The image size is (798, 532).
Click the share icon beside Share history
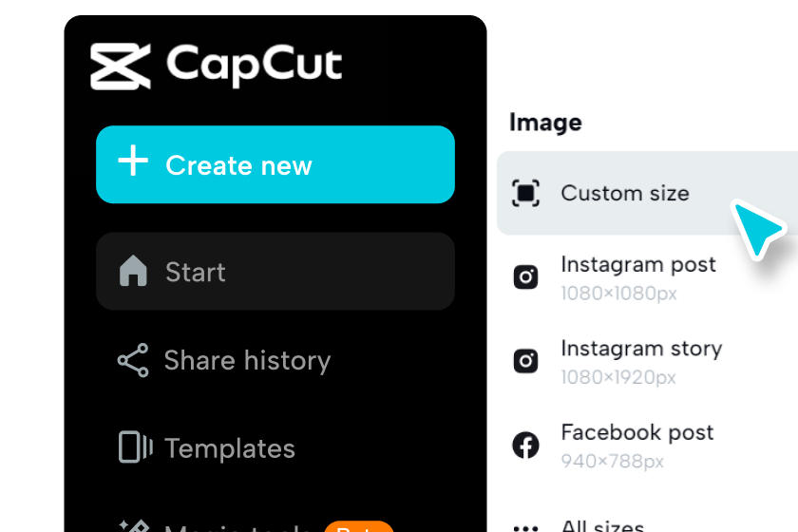[133, 360]
